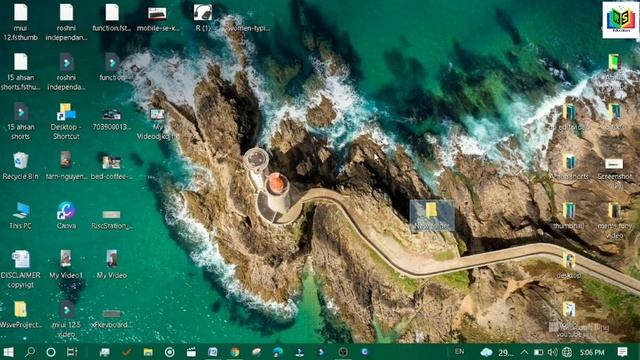This screenshot has height=360, width=640.
Task: Select the R (1) headphones image icon
Action: point(203,13)
